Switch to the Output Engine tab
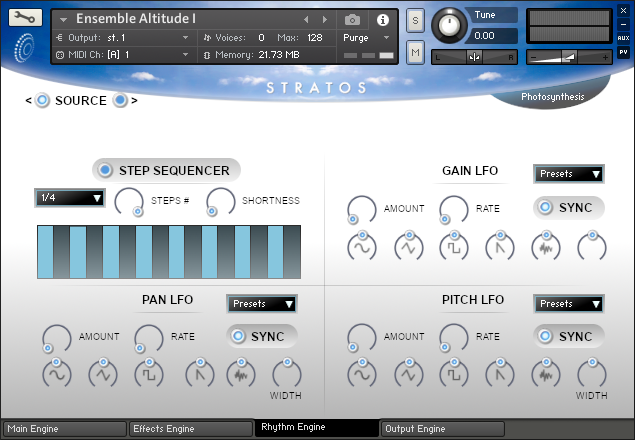The width and height of the screenshot is (635, 440). tap(443, 429)
